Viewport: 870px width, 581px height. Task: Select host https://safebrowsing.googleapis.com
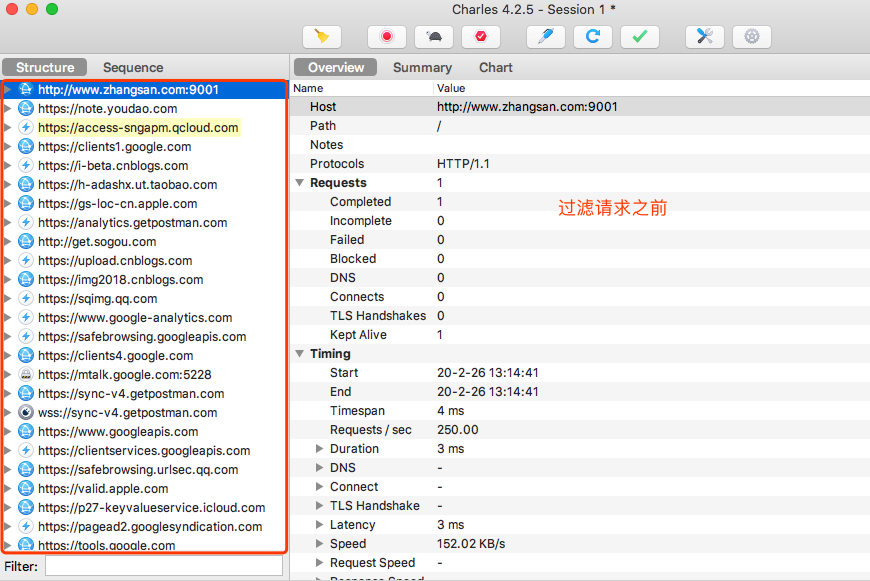pyautogui.click(x=142, y=336)
